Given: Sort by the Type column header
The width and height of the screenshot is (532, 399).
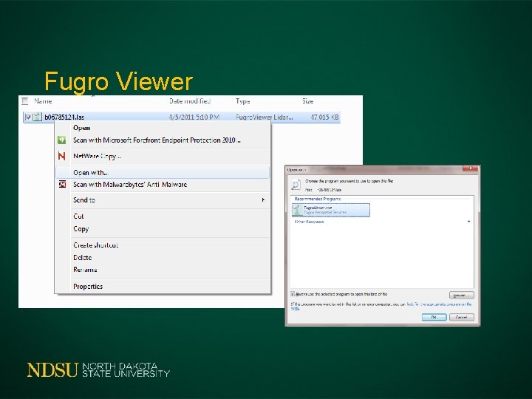Looking at the screenshot, I should click(x=243, y=101).
